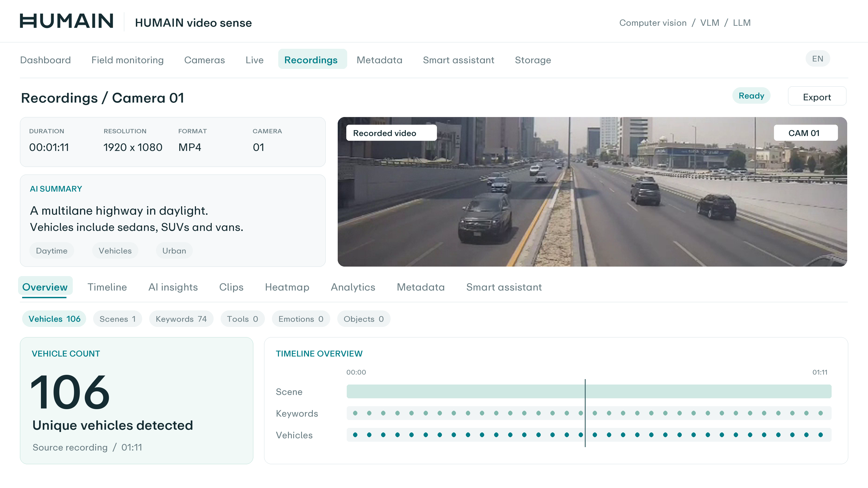Image resolution: width=868 pixels, height=488 pixels.
Task: Click the 1920 x 1080 resolution value
Action: tap(133, 147)
